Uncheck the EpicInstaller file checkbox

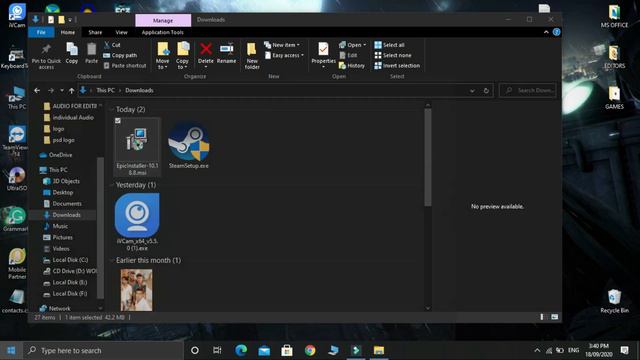click(x=118, y=121)
